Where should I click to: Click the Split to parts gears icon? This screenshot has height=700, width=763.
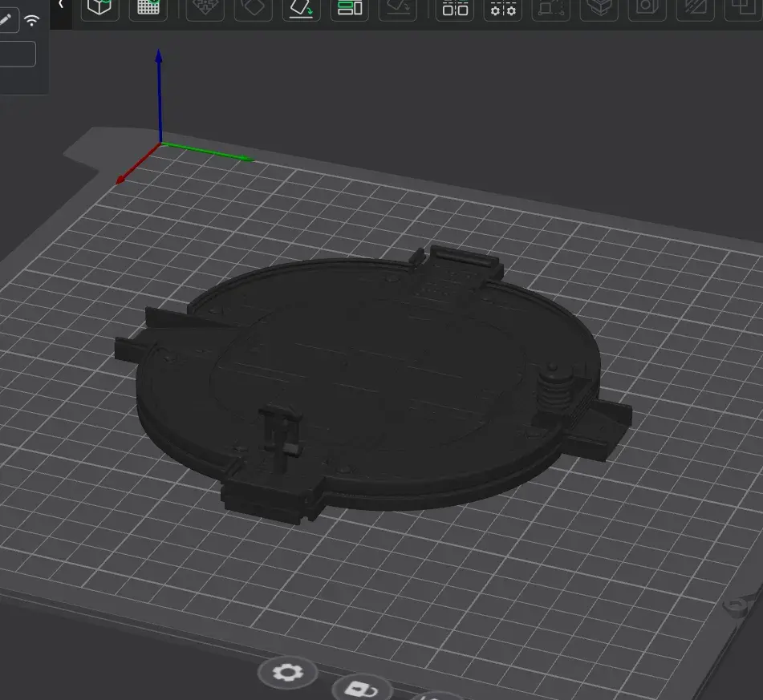[503, 7]
